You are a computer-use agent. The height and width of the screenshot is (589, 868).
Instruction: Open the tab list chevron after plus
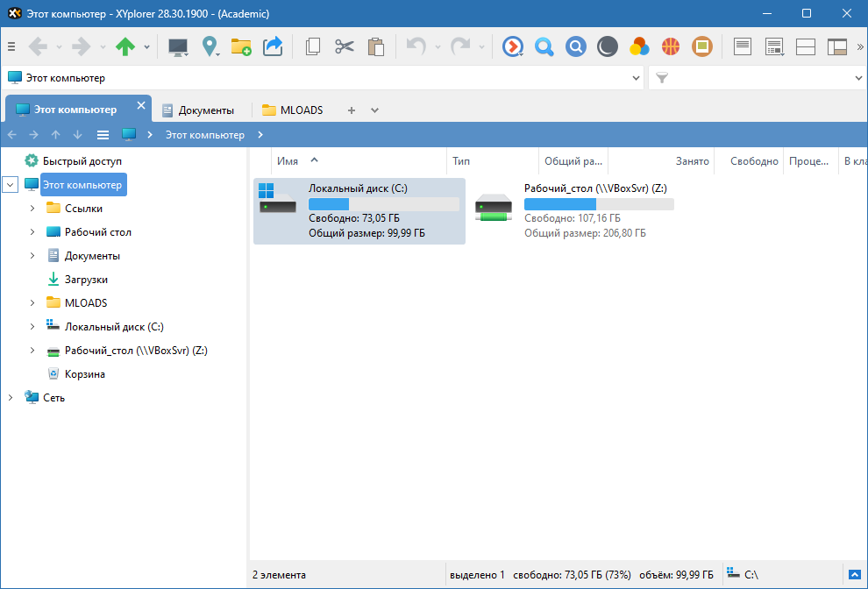pos(374,110)
